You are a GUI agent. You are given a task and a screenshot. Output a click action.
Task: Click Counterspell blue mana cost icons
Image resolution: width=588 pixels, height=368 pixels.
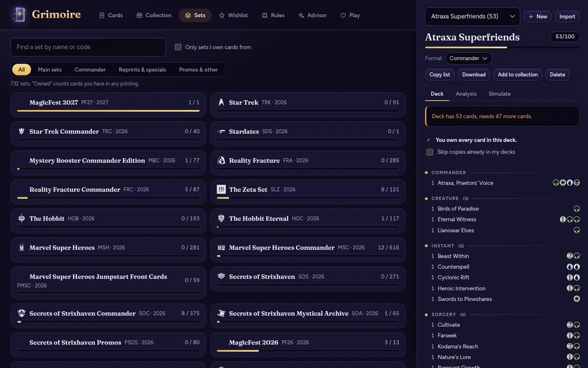[x=573, y=267]
